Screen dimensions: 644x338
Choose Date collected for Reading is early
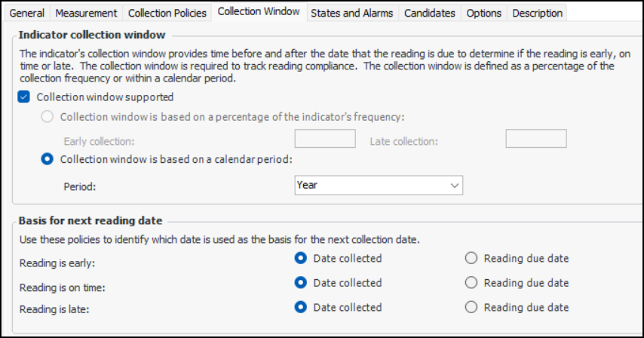[x=301, y=258]
